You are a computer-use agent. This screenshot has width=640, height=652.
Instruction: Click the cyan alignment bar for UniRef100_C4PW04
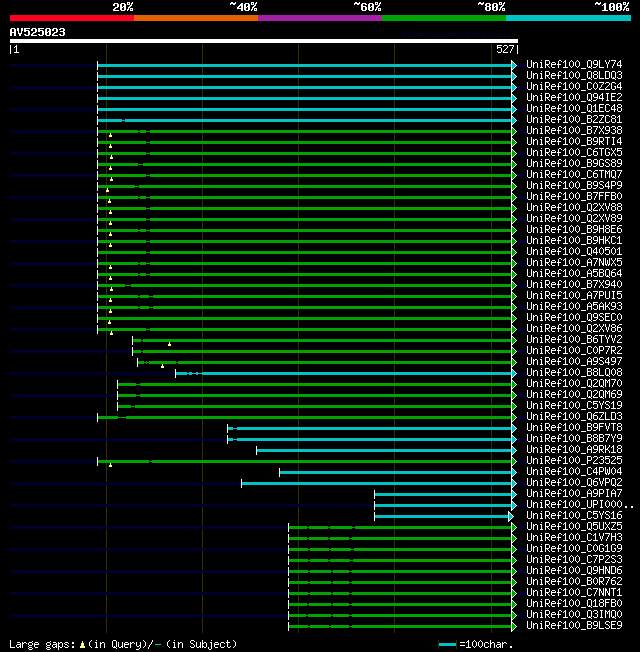click(395, 472)
